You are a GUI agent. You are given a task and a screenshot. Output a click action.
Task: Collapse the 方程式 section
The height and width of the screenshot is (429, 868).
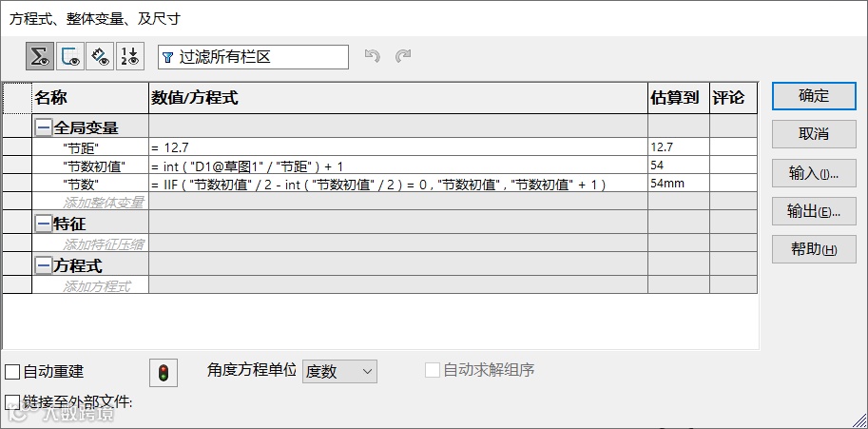point(43,266)
